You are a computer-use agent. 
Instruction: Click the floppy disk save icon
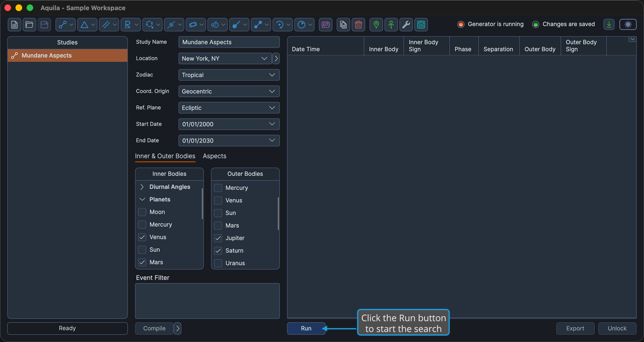pyautogui.click(x=44, y=25)
